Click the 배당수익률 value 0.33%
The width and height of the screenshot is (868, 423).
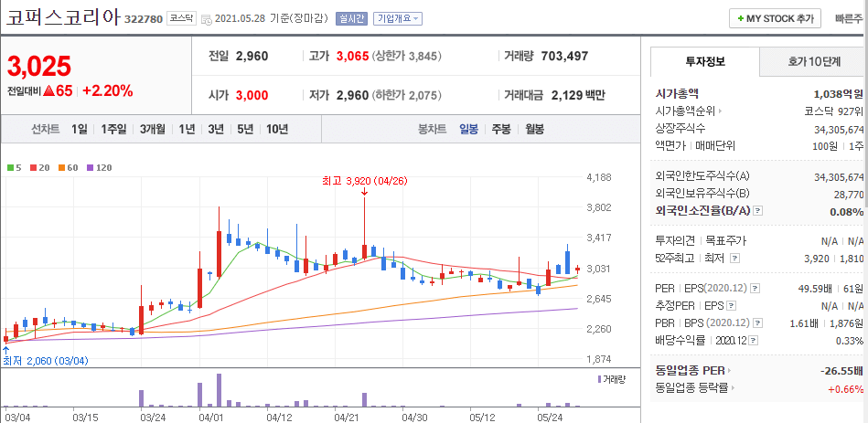(x=849, y=340)
